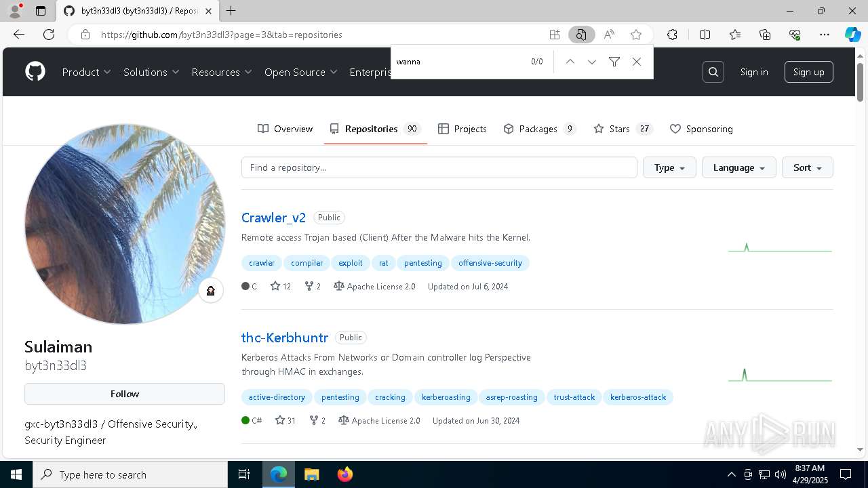Click stars count for Crawler_v2
Screen dimensions: 868x488
[281, 287]
